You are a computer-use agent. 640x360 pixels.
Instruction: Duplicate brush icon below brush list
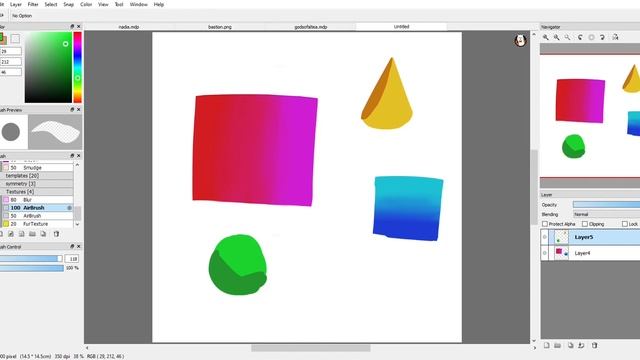click(x=43, y=234)
